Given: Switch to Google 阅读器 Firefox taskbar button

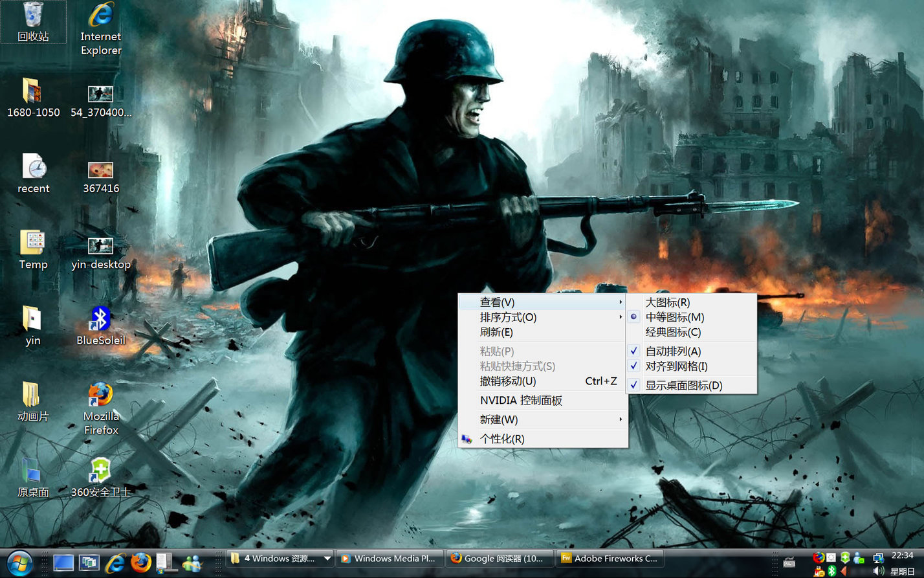Looking at the screenshot, I should (500, 558).
